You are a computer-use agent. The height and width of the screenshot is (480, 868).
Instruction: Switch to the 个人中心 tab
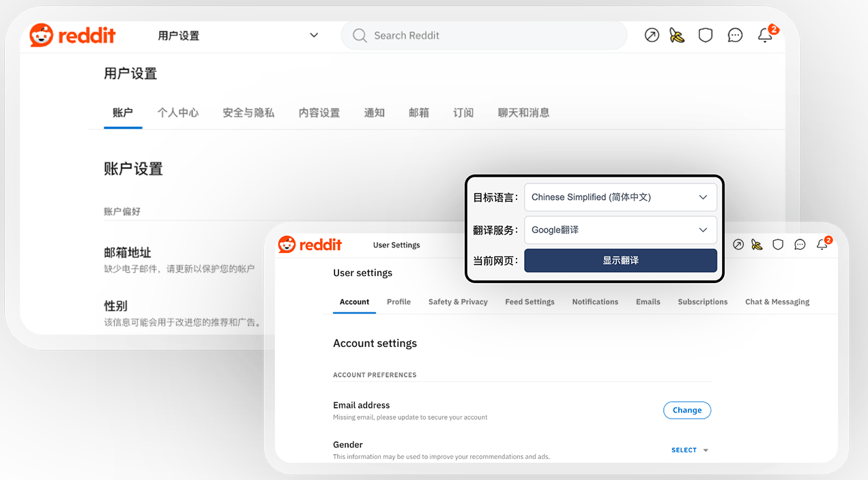(178, 112)
